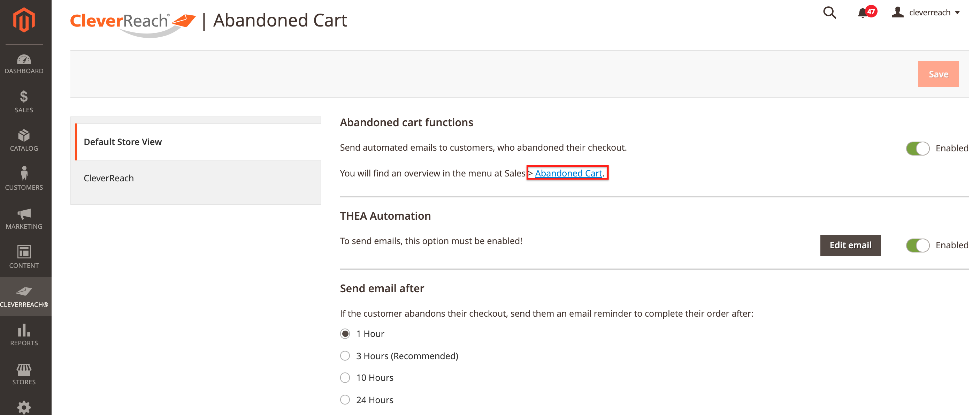
Task: Open the Dashboard sidebar icon
Action: click(24, 64)
